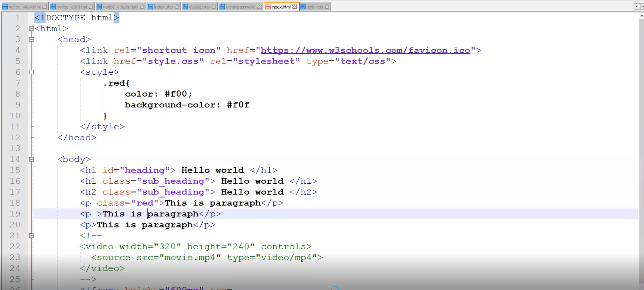Screen dimensions: 644x290
Task: Click the save-state icon on notice_details.html tab
Action: point(99,7)
